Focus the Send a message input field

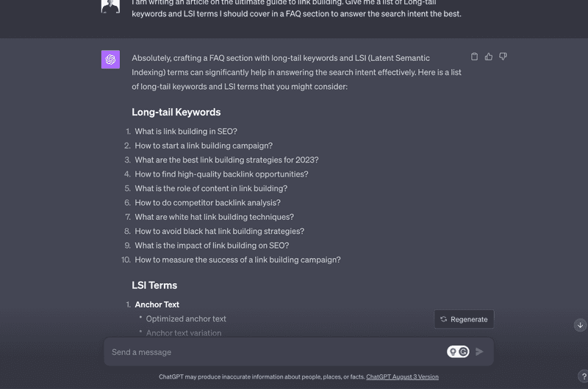[277, 351]
